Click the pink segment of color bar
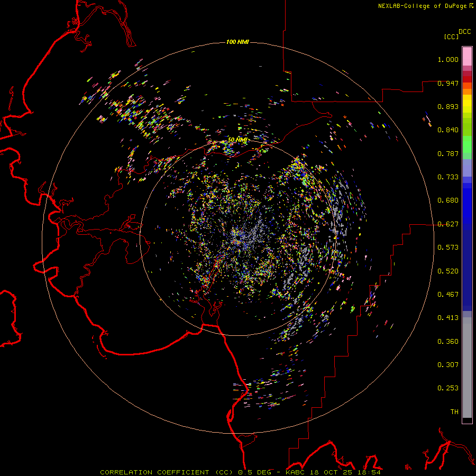 467,56
